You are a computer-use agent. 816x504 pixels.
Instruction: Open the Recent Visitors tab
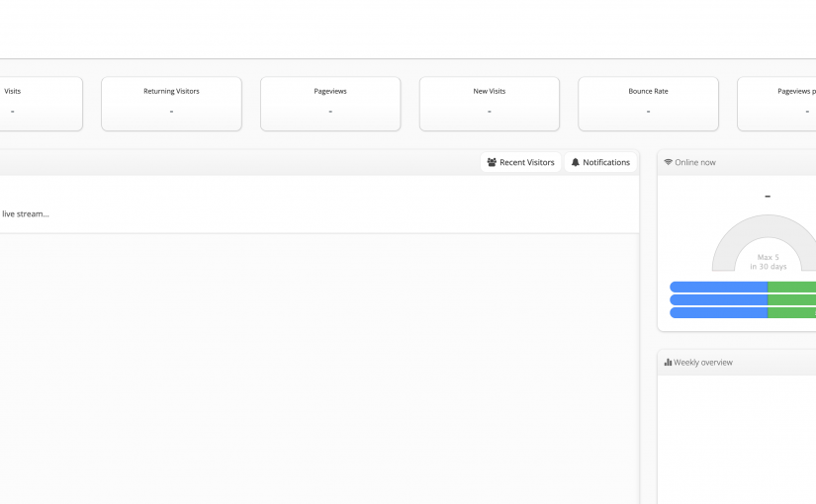coord(520,162)
